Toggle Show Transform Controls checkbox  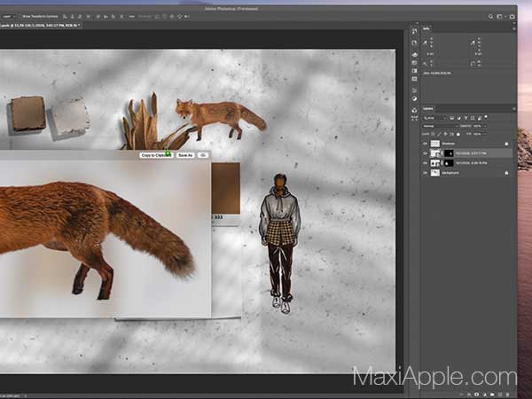pyautogui.click(x=20, y=16)
